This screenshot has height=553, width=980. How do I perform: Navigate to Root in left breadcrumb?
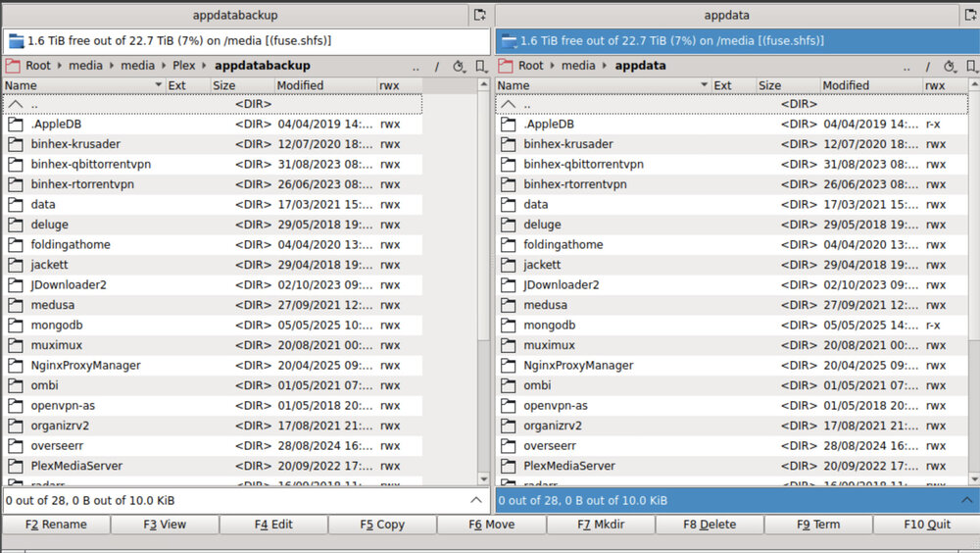pyautogui.click(x=37, y=66)
